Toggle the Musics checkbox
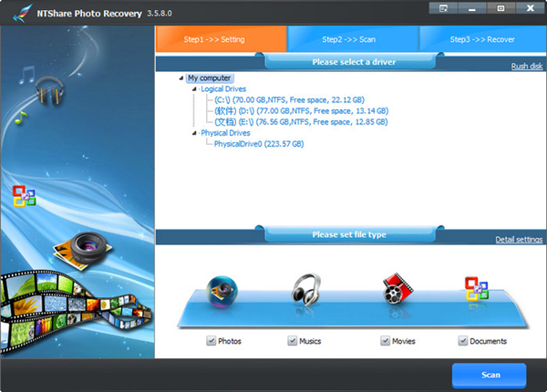This screenshot has height=392, width=547. click(293, 341)
